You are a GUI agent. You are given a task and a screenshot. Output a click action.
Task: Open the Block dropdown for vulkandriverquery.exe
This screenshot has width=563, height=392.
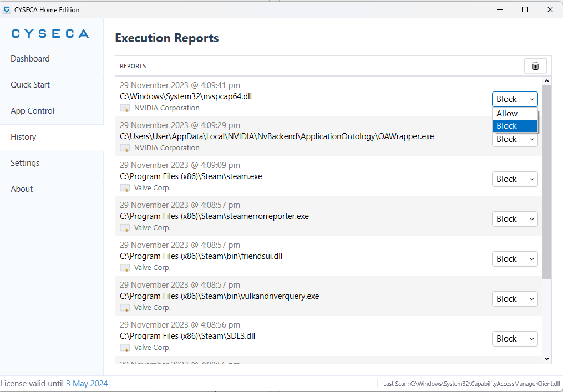coord(515,299)
